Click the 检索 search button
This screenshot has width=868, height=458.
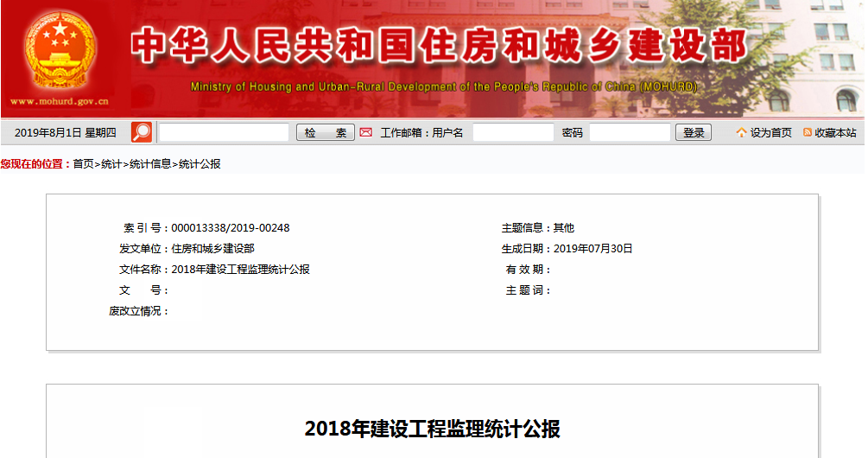pos(326,132)
